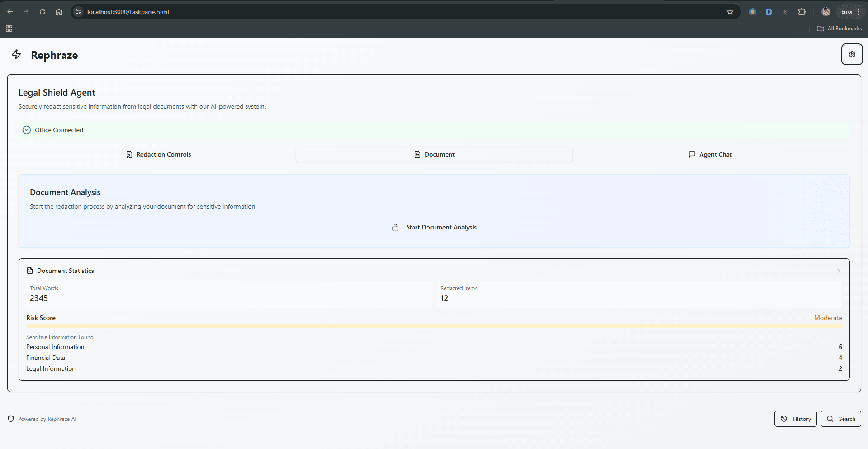The width and height of the screenshot is (868, 449).
Task: Open the browser profile avatar
Action: 826,12
